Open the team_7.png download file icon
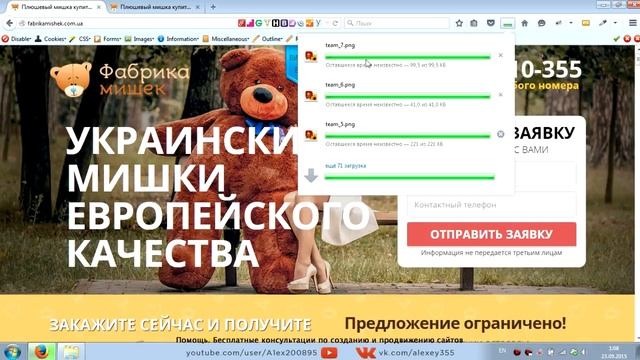Screen dimensions: 640x360 [311, 56]
